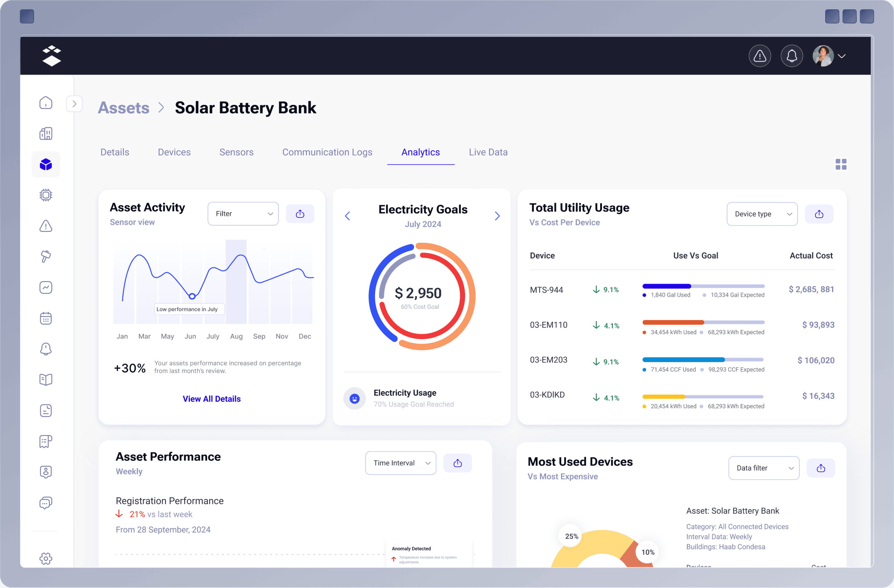This screenshot has width=894, height=588.
Task: Open the Live Data tab
Action: (x=488, y=152)
